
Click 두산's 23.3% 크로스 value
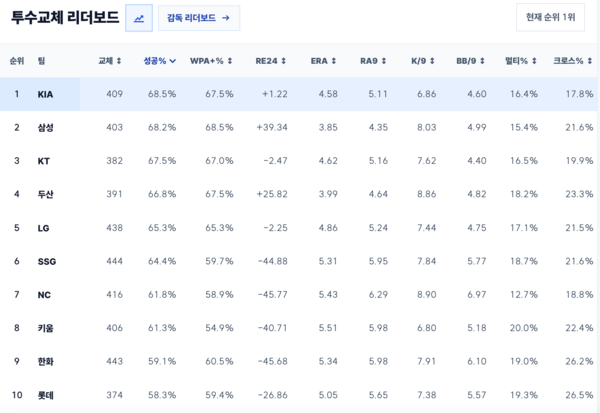click(x=579, y=194)
